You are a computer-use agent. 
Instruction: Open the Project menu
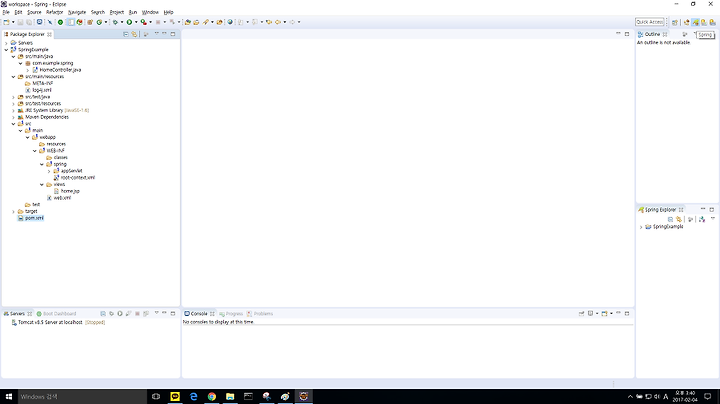click(117, 12)
